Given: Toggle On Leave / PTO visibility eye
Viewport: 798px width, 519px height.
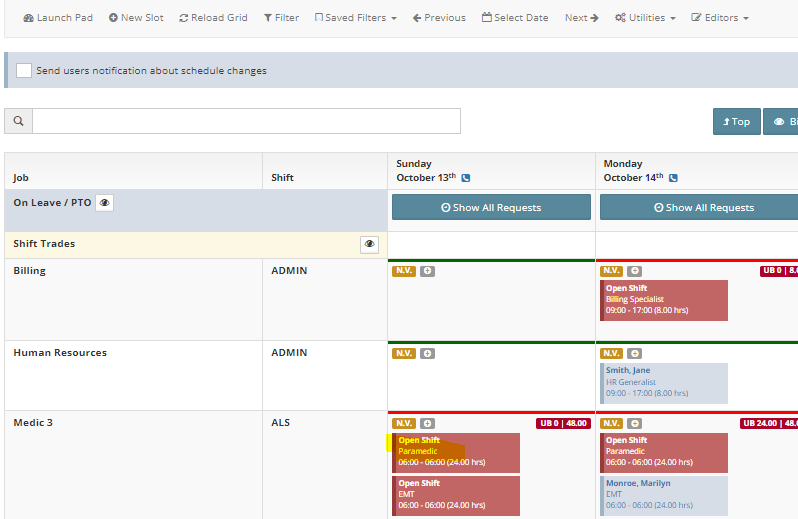Looking at the screenshot, I should [104, 203].
